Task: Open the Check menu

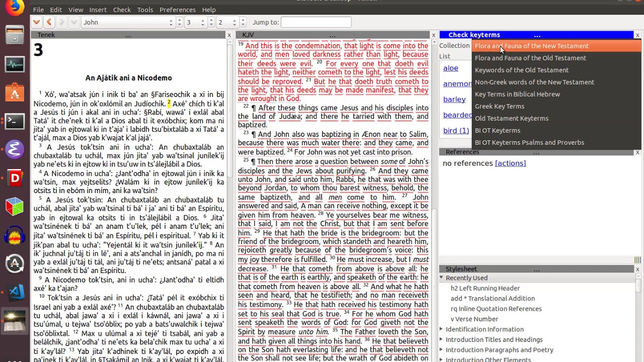Action: point(122,10)
